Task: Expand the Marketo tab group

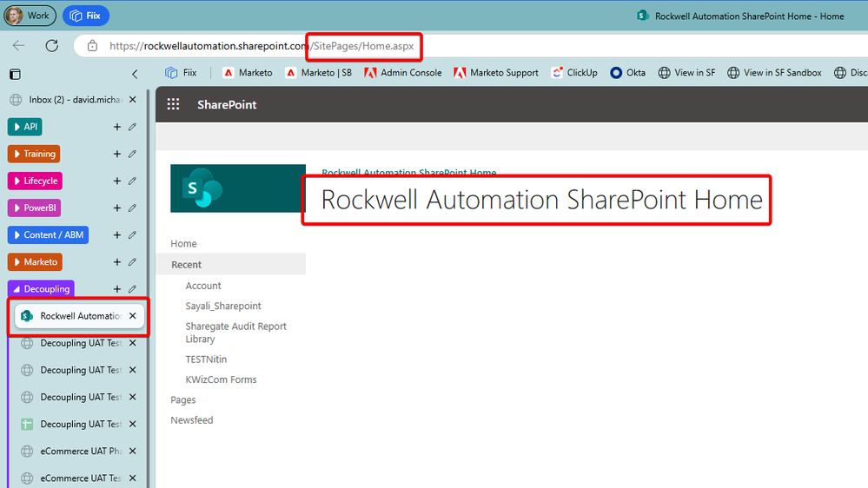Action: (35, 262)
